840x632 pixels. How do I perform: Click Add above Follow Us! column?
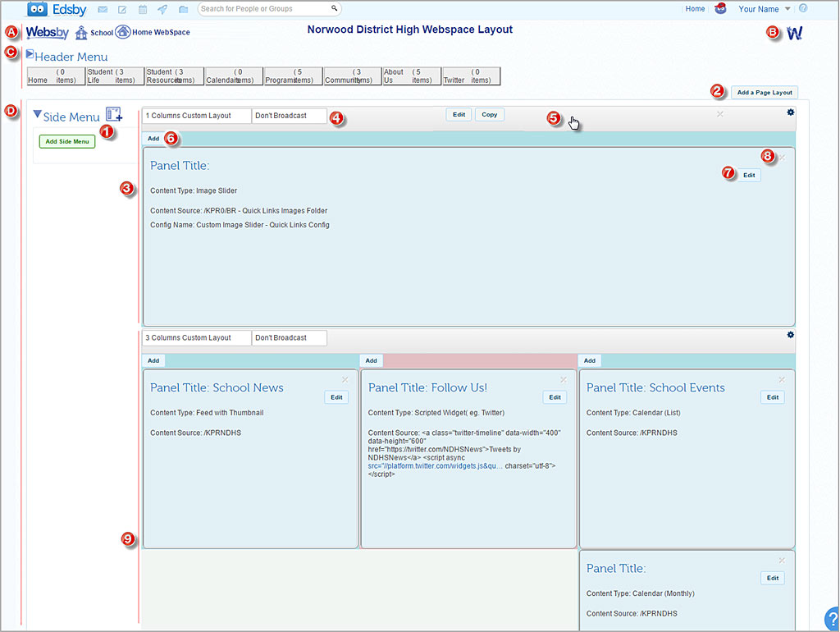click(x=372, y=361)
